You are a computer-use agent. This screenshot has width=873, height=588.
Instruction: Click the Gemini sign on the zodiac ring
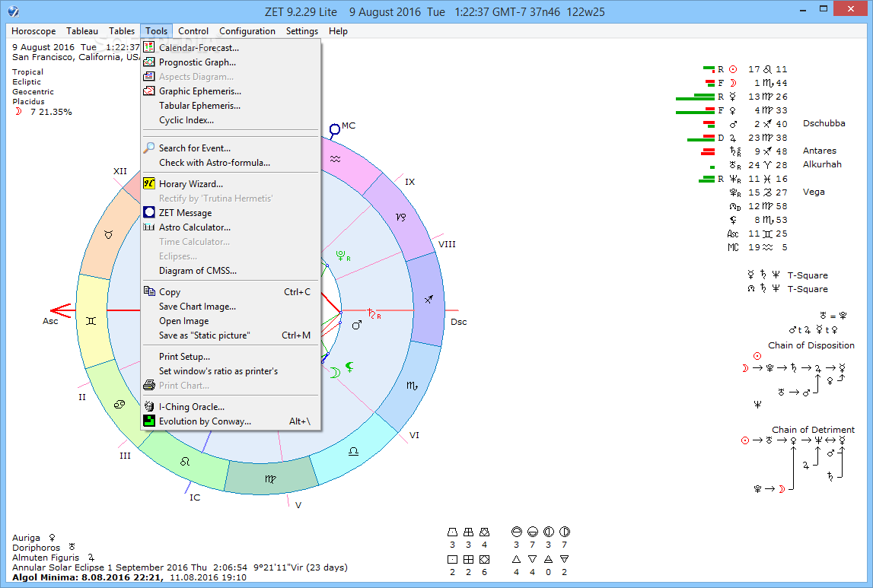tap(91, 321)
